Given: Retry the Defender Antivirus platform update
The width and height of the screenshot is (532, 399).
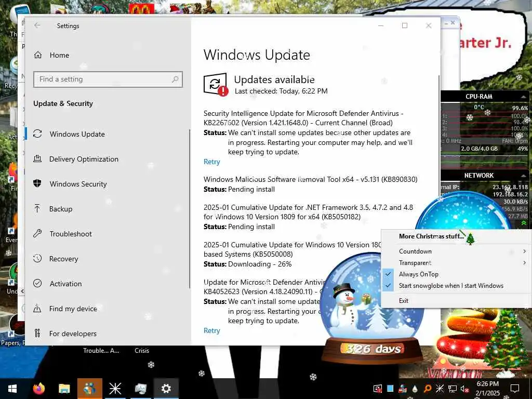Looking at the screenshot, I should click(212, 330).
